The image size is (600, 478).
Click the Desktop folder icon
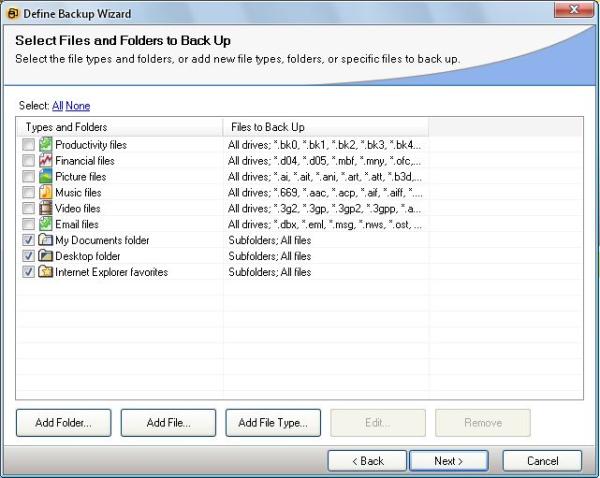[46, 256]
